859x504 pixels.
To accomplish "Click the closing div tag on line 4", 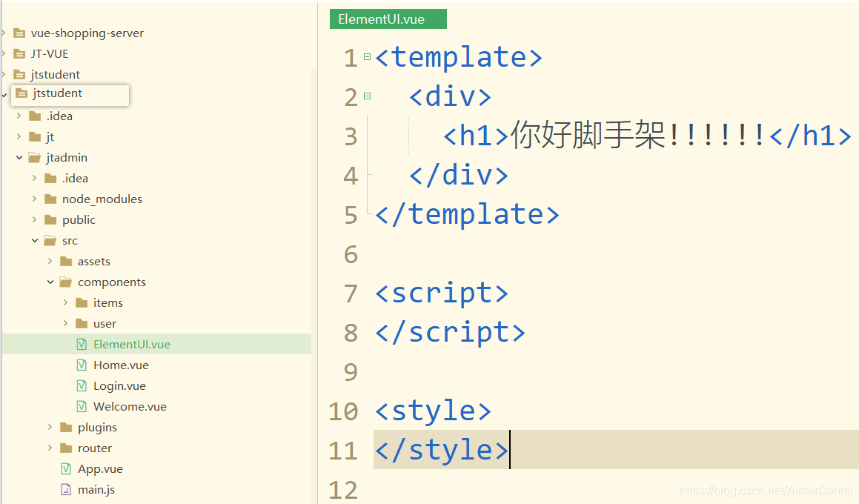I will coord(459,176).
